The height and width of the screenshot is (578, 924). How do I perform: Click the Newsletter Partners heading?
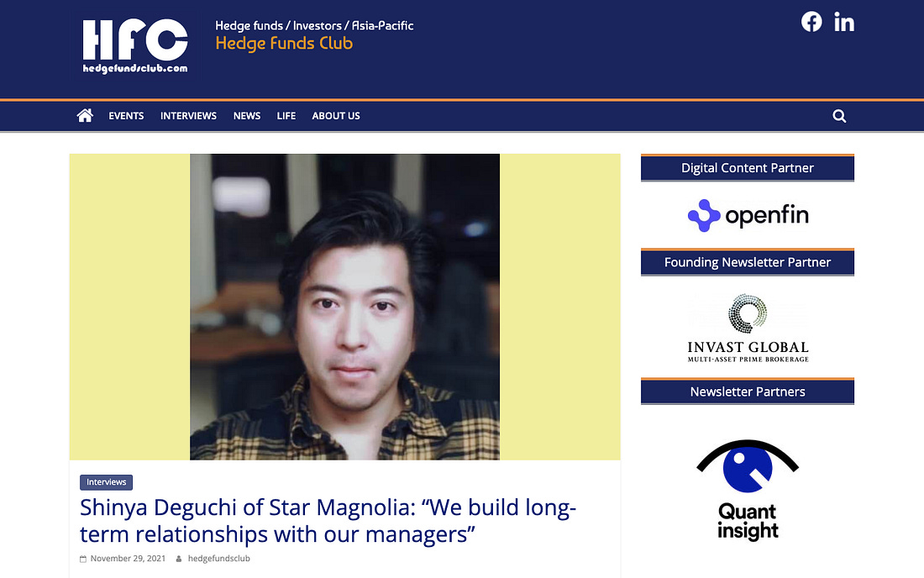(748, 391)
